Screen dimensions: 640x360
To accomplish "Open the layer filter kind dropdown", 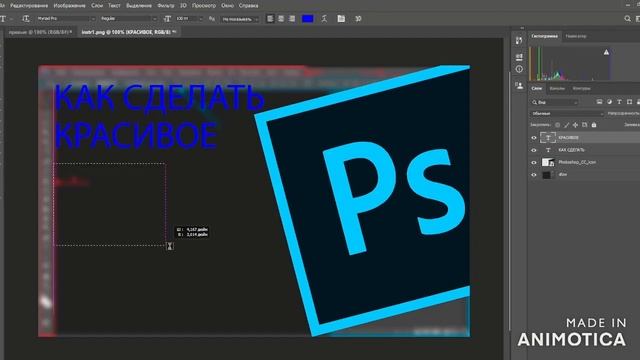I will pos(555,102).
